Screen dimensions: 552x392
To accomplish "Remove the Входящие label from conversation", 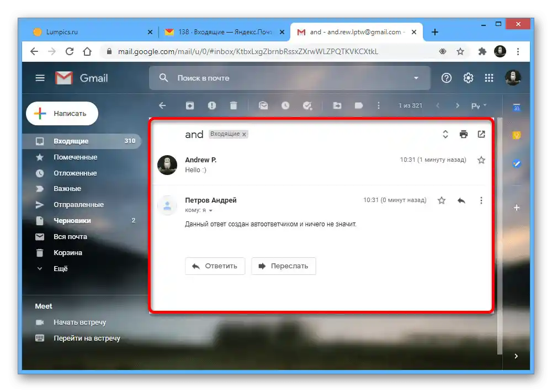I will pyautogui.click(x=244, y=134).
